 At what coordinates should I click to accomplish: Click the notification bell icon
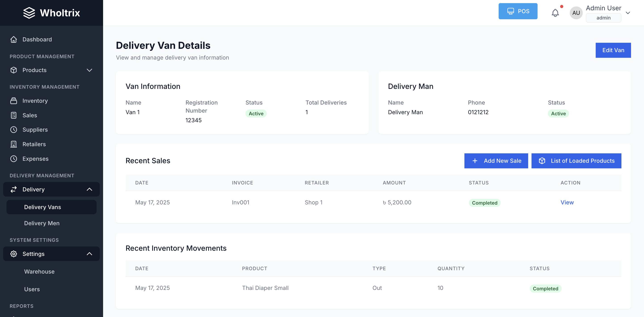click(555, 13)
